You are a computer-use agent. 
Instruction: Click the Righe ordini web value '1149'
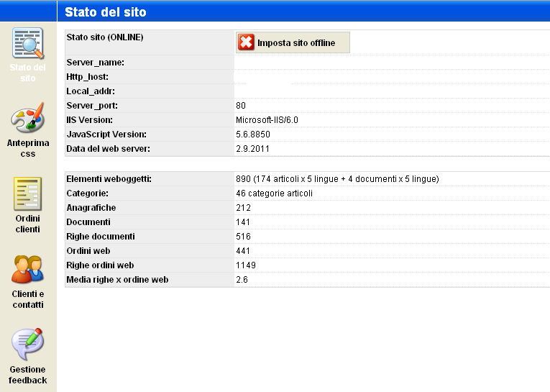click(x=246, y=265)
